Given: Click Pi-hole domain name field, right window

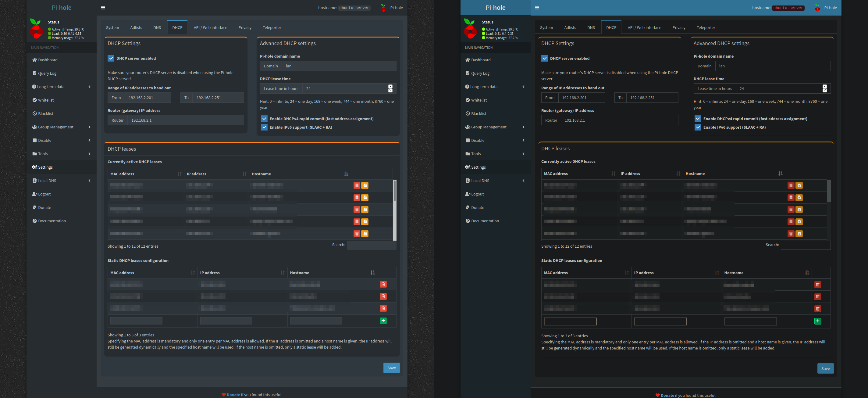Looking at the screenshot, I should click(x=773, y=66).
